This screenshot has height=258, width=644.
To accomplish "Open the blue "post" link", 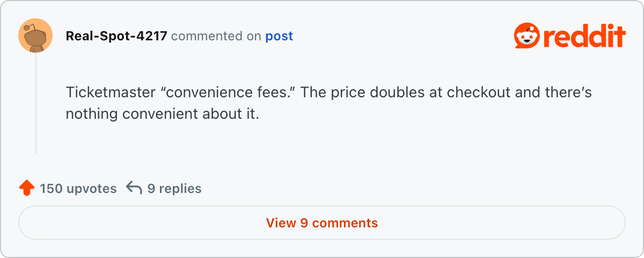I will [x=279, y=36].
